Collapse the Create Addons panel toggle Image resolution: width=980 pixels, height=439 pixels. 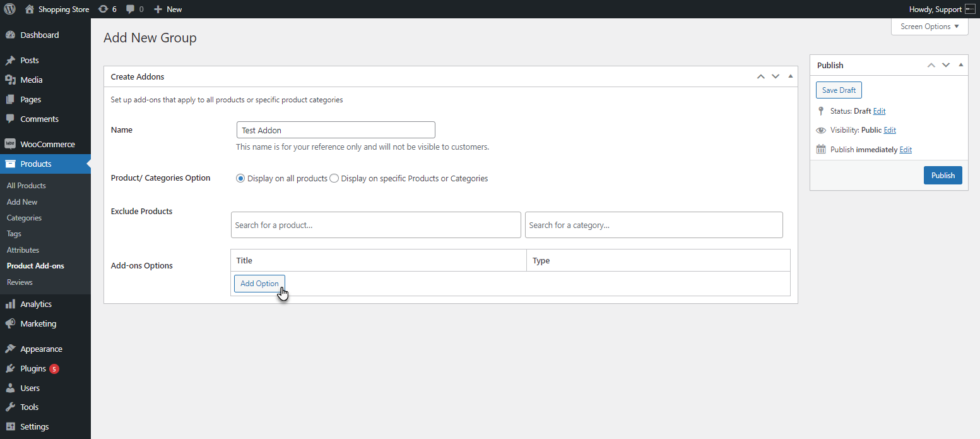tap(790, 76)
